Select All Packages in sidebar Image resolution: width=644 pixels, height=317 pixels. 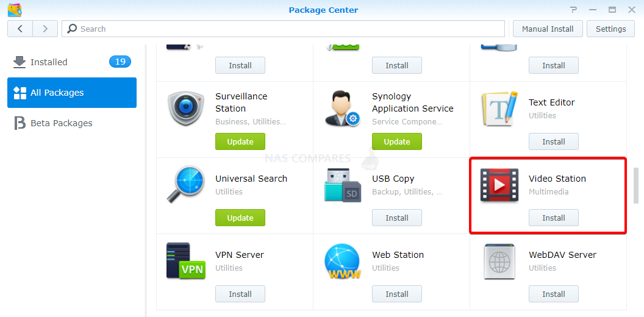[72, 93]
